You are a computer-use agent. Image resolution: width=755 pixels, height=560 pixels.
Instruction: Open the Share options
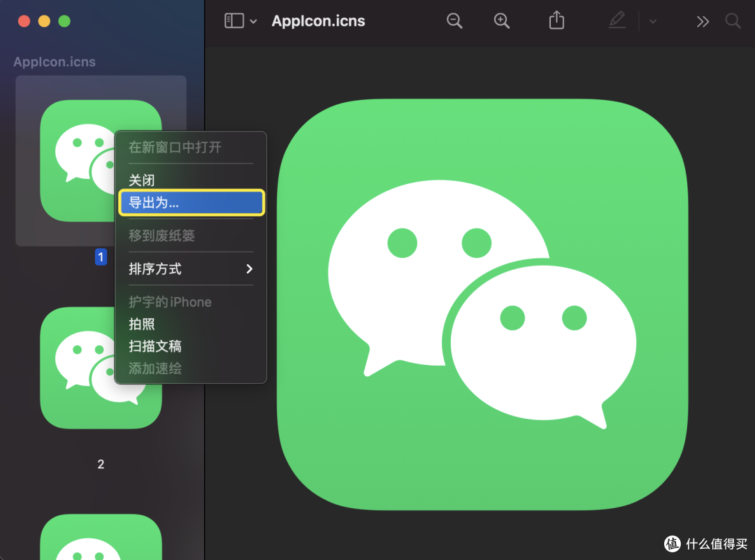(x=556, y=20)
